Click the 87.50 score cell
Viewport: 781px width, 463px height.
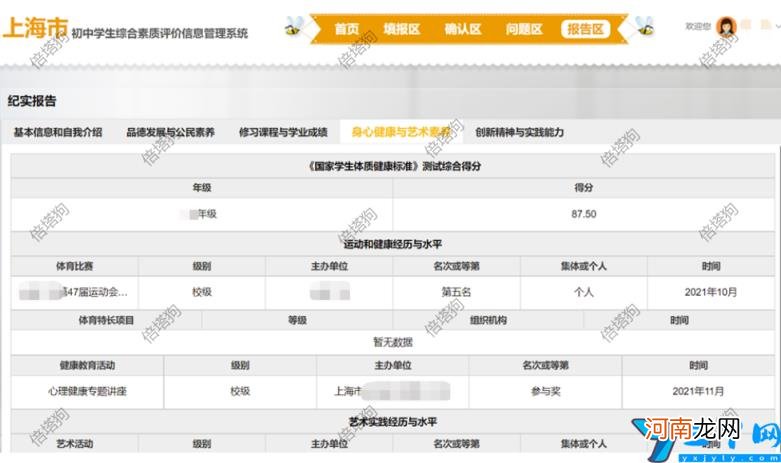pyautogui.click(x=584, y=214)
